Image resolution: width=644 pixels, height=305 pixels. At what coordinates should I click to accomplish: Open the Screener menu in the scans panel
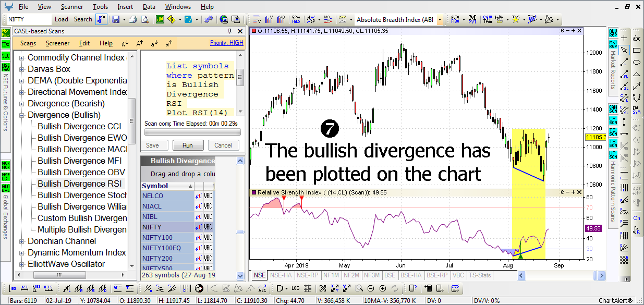57,43
